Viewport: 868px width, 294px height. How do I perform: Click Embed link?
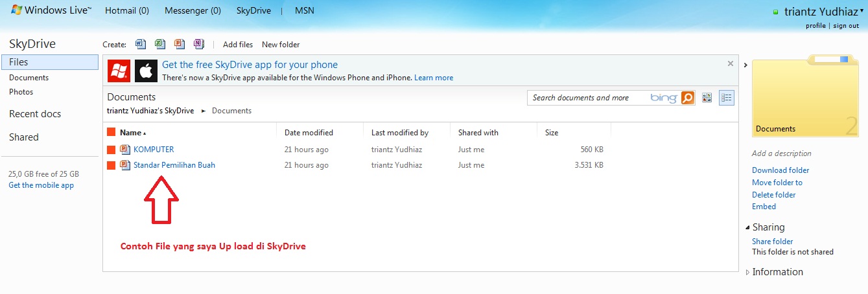(x=764, y=207)
